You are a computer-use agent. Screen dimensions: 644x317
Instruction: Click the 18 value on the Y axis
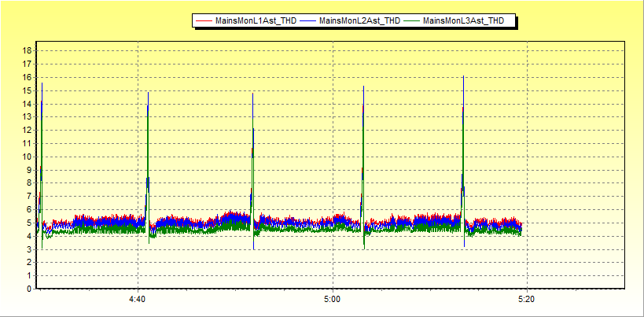pos(26,50)
